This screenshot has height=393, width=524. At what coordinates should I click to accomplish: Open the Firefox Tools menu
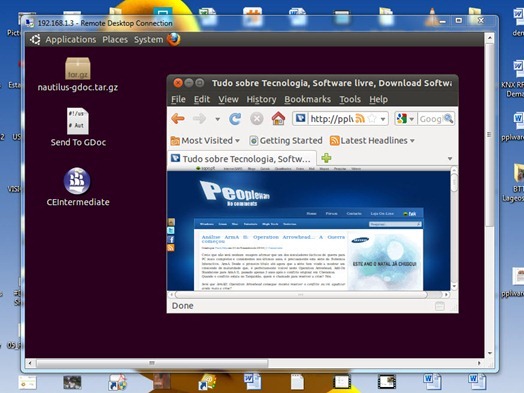coord(350,99)
